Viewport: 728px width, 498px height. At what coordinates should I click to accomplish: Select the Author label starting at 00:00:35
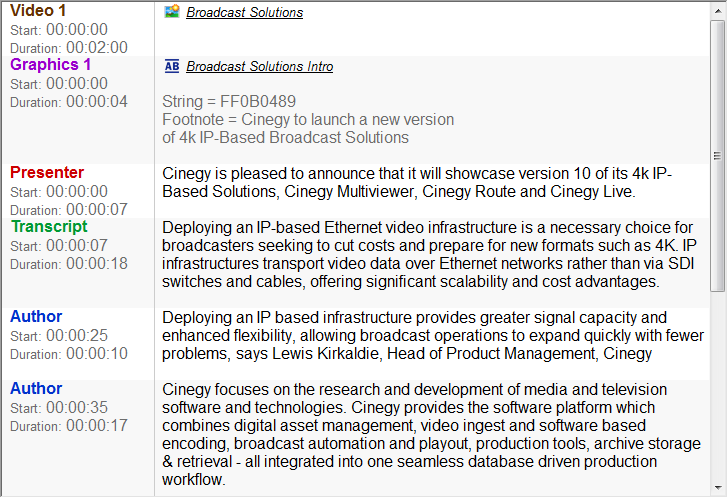pos(36,389)
